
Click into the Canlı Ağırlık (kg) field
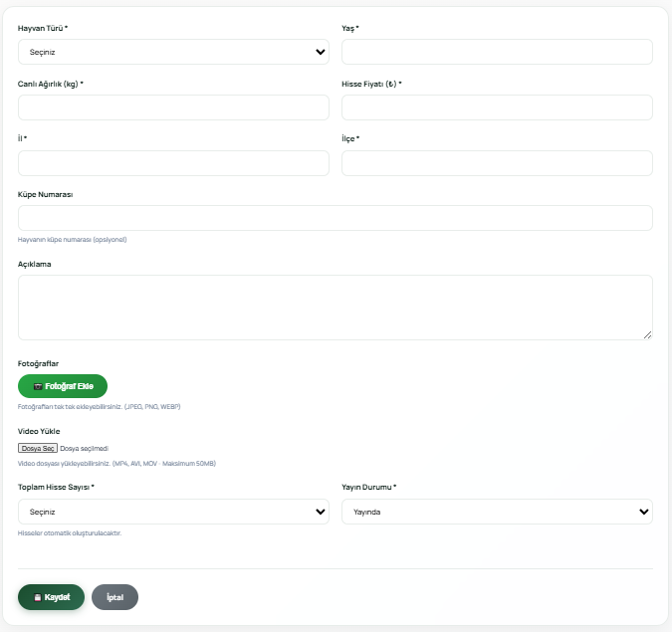click(173, 107)
